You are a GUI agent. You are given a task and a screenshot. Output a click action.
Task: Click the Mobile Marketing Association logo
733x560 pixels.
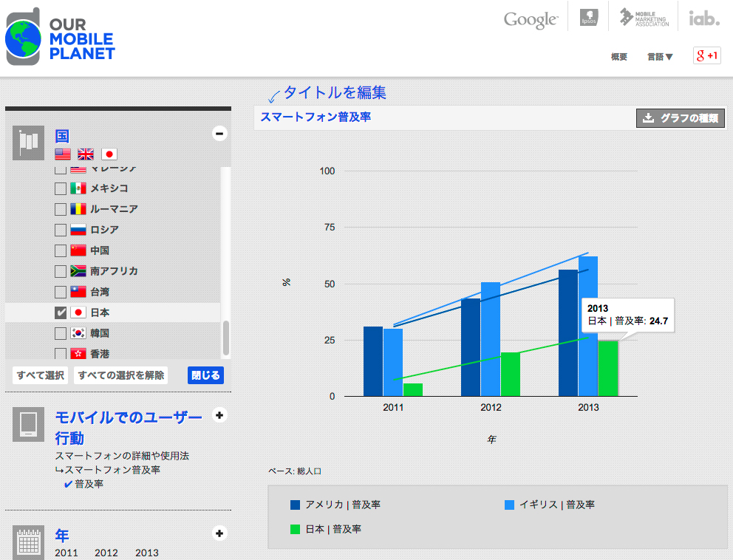pyautogui.click(x=644, y=18)
